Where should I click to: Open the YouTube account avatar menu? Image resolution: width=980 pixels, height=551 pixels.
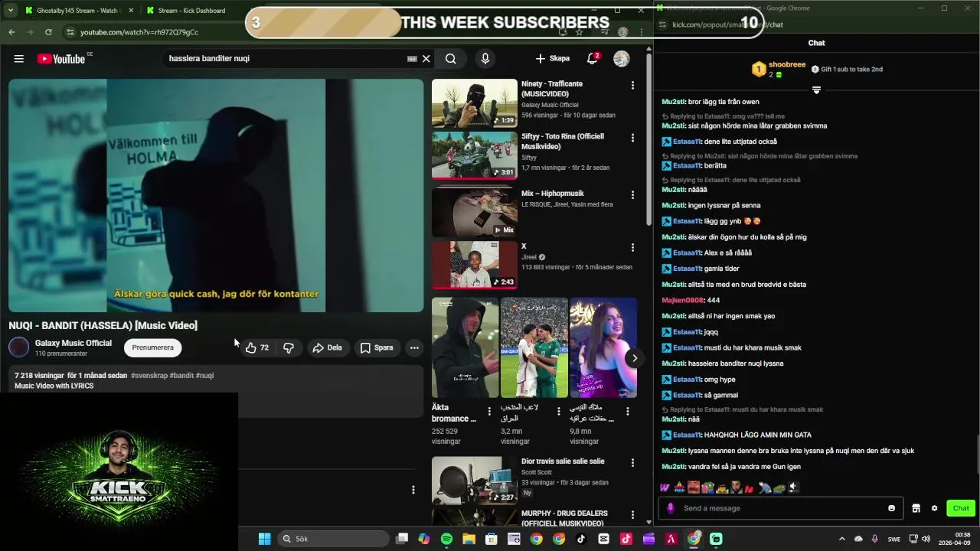click(622, 59)
